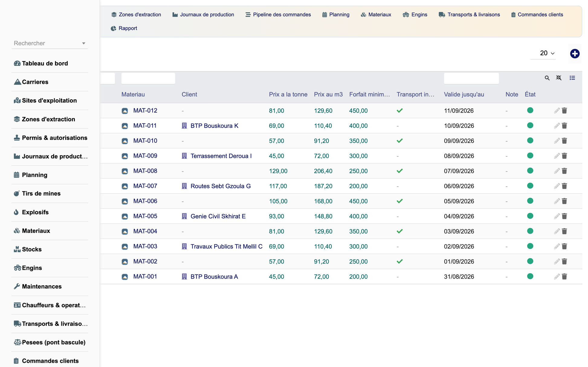Toggle transport included checkmark for MAT-002
This screenshot has height=367, width=588.
coord(400,262)
